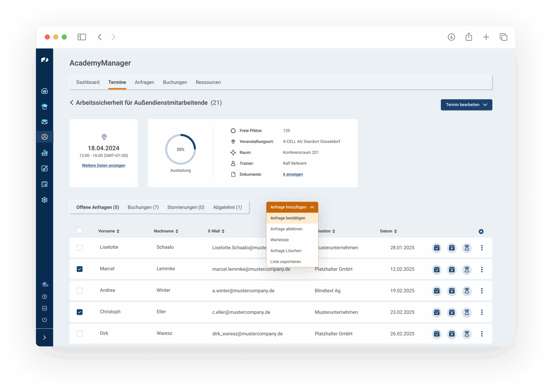Confirm booking icon in Christoph row
Viewport: 551px width, 392px height.
click(436, 312)
